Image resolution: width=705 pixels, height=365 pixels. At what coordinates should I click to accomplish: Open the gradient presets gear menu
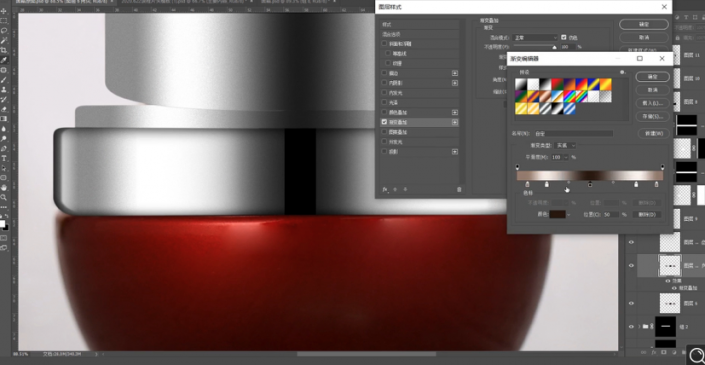[623, 72]
